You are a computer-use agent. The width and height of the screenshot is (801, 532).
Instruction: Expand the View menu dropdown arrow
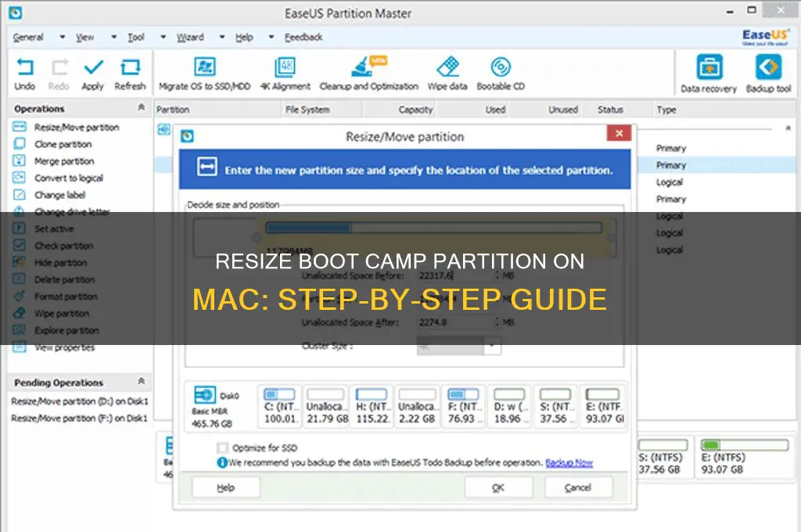(113, 37)
